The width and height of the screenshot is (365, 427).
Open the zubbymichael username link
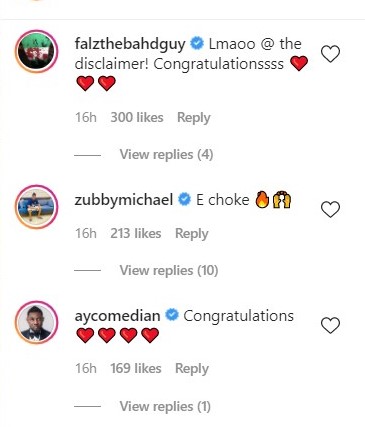124,200
